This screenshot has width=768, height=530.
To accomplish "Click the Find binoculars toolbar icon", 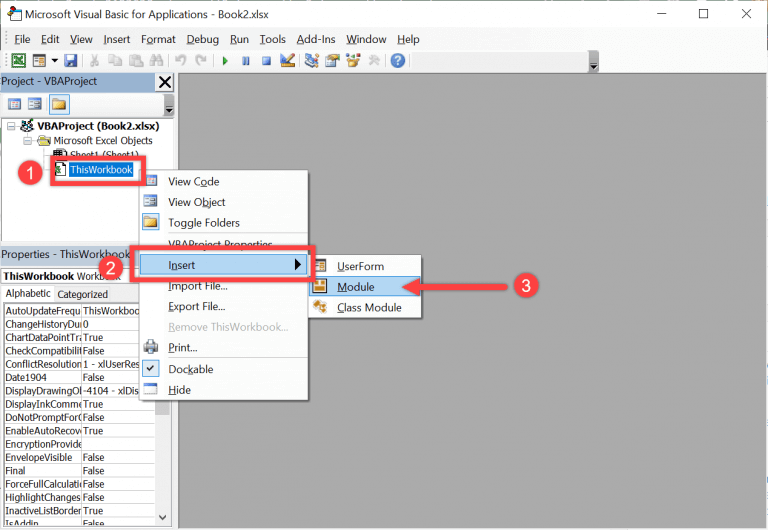I will click(x=156, y=61).
